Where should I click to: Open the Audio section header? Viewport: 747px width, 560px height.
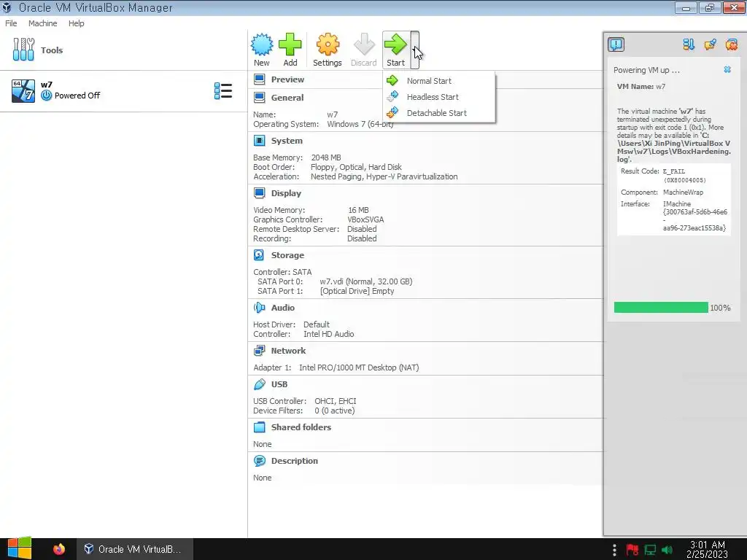click(282, 308)
